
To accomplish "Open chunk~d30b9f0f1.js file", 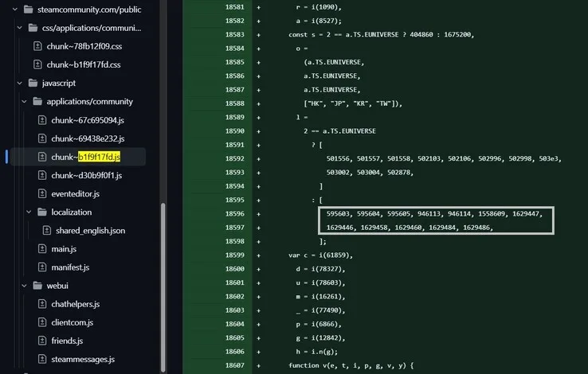I will click(87, 176).
